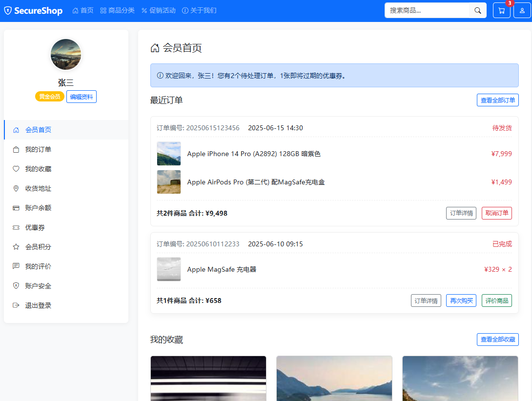
Task: Open the second favorites item lake image
Action: point(334,378)
